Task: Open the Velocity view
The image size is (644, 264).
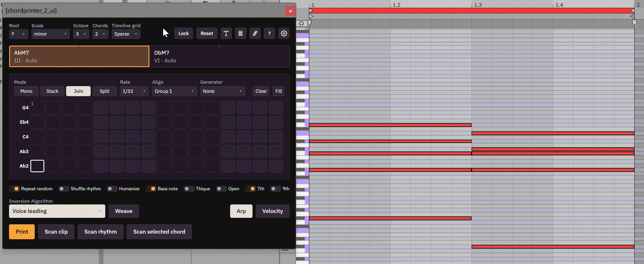Action: click(x=273, y=211)
